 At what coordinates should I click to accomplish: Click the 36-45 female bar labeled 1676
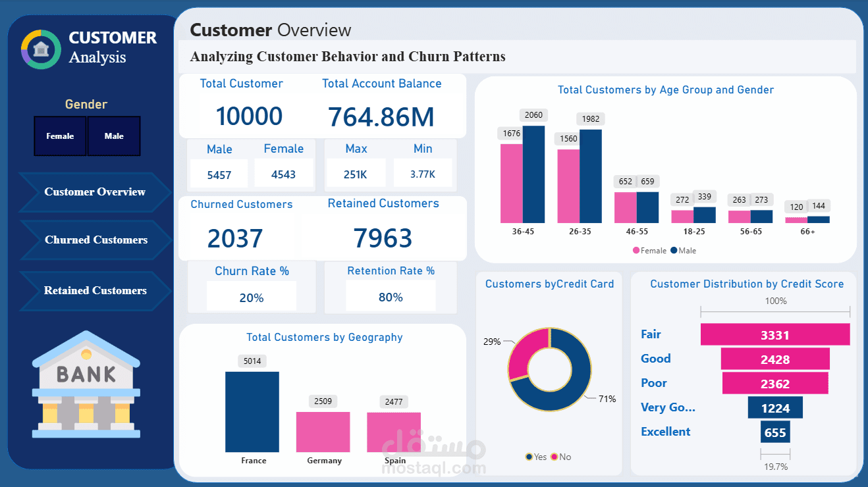click(511, 184)
